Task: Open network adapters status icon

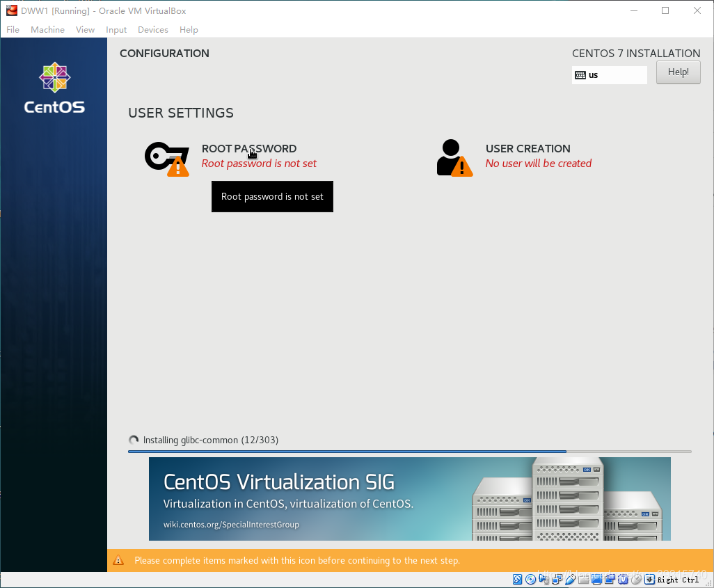Action: 557,580
